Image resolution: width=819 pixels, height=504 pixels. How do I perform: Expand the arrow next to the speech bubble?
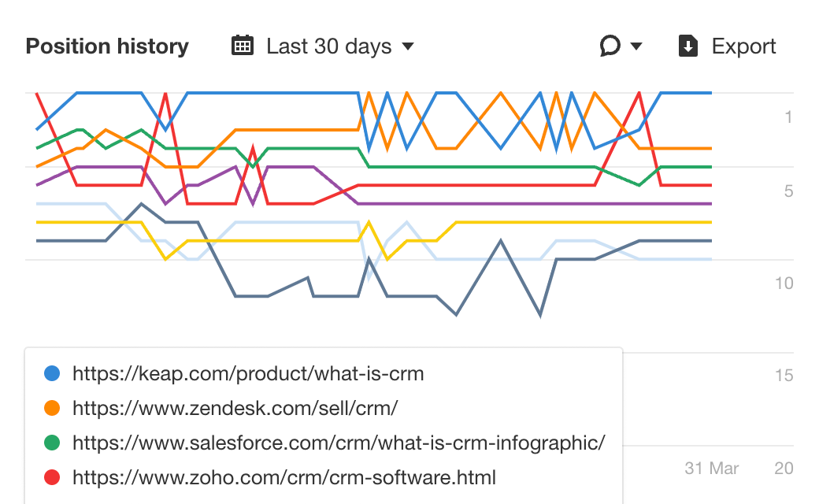pyautogui.click(x=636, y=46)
